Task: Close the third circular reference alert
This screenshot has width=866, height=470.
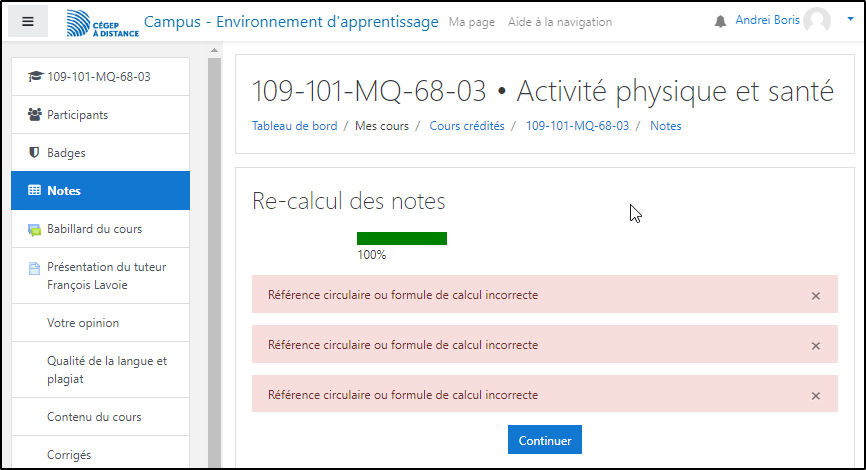Action: [x=816, y=396]
